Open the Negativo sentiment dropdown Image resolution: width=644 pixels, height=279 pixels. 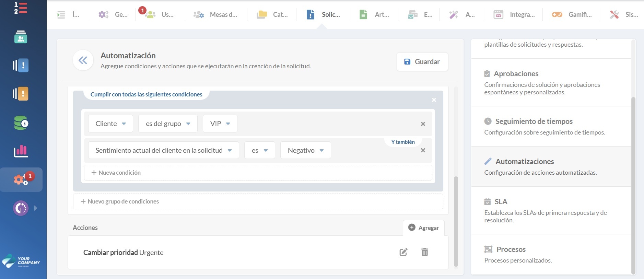coord(305,150)
